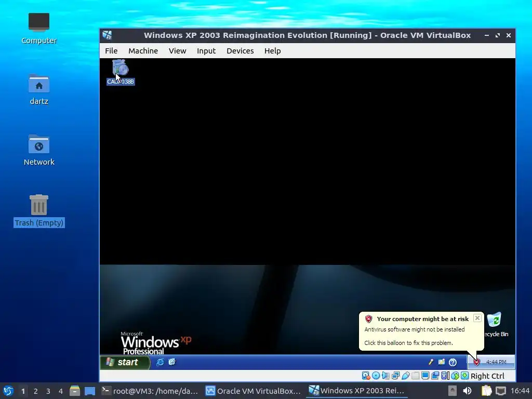Switch to workspace 1

[x=23, y=391]
